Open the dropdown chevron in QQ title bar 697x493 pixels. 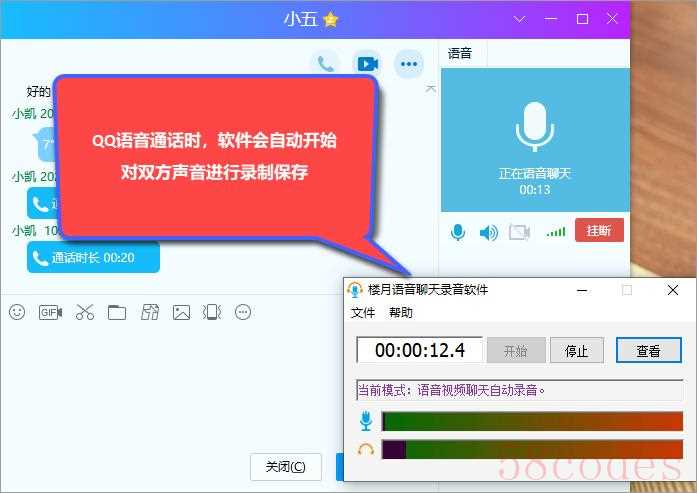coord(520,19)
